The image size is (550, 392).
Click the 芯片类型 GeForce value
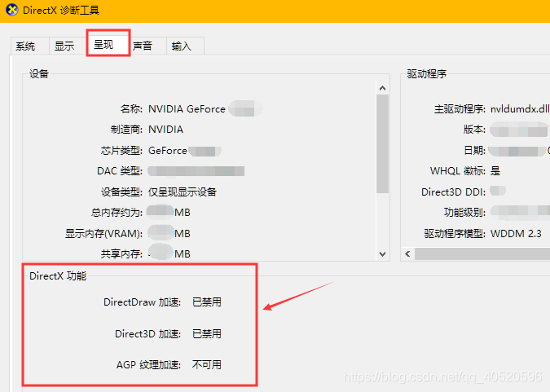tap(168, 151)
